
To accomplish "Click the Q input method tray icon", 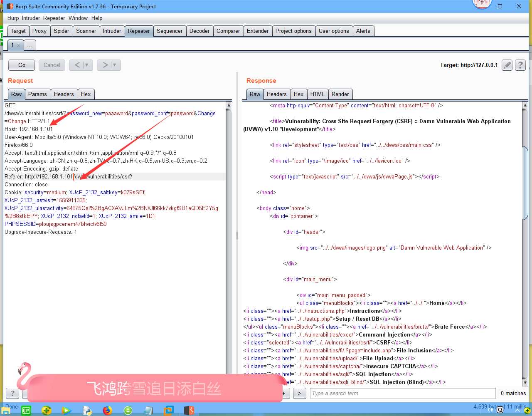I will (500, 410).
